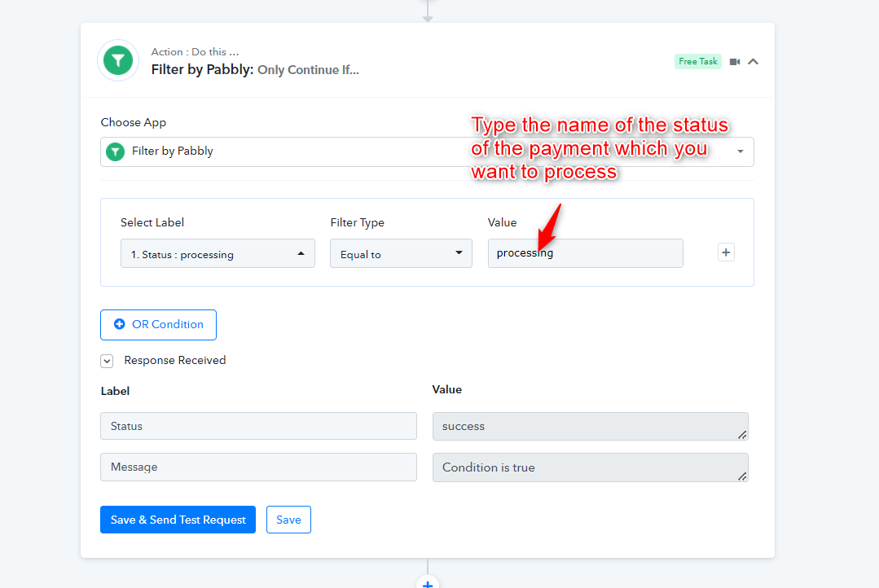Add an AND condition with plus button
This screenshot has height=588, width=879.
pos(726,252)
